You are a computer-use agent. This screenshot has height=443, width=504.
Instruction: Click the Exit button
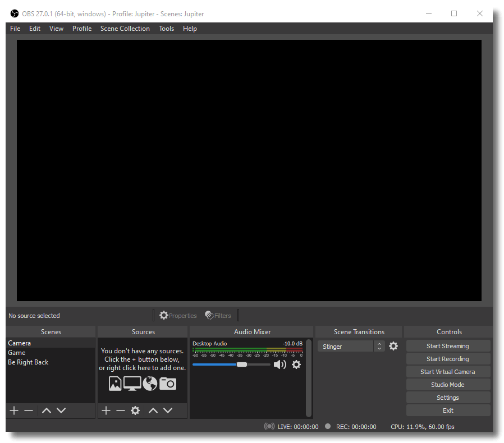[448, 410]
